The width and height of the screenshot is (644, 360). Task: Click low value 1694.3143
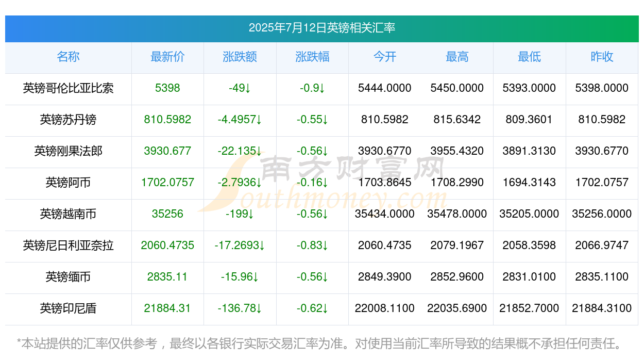530,183
